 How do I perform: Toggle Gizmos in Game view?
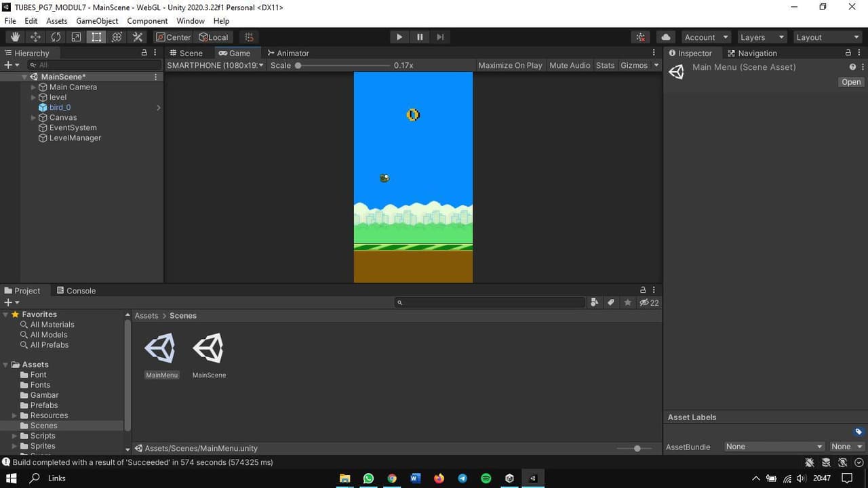click(634, 65)
